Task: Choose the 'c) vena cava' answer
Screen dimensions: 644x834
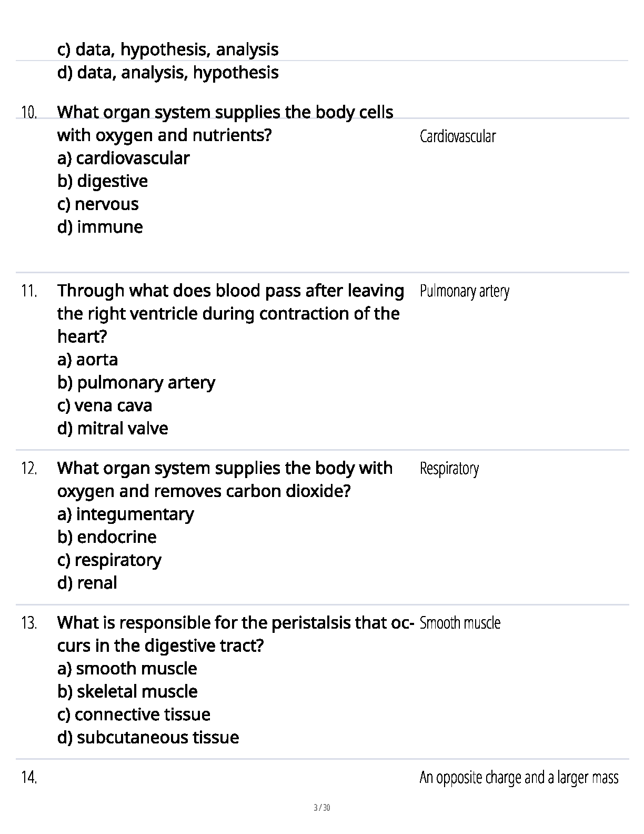Action: pos(105,405)
